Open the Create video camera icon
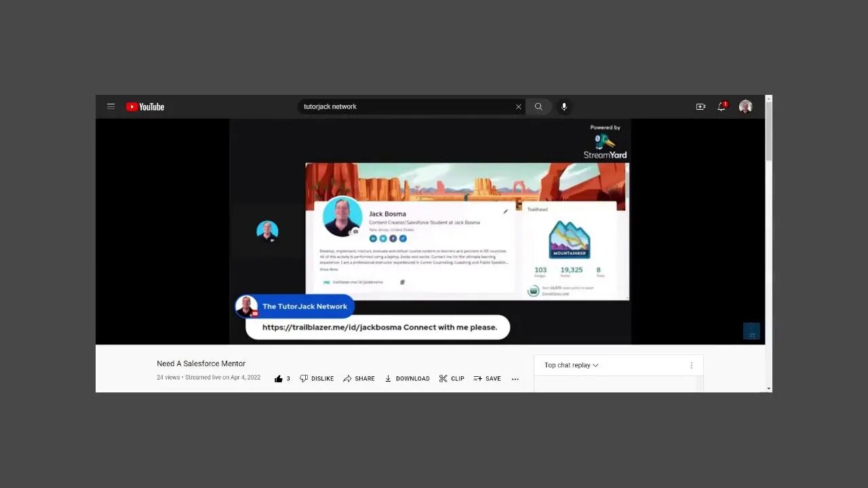Viewport: 868px width, 488px height. (x=701, y=106)
